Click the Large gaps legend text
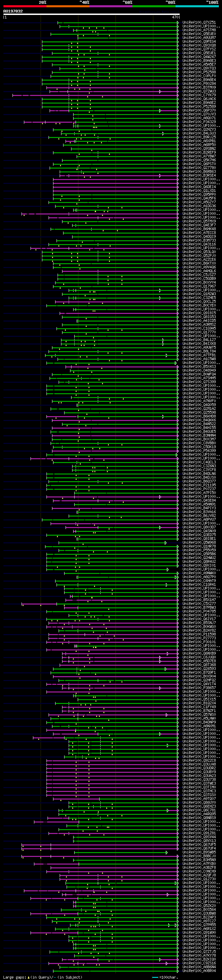Image resolution: width=222 pixels, height=980 pixels. tap(43, 977)
